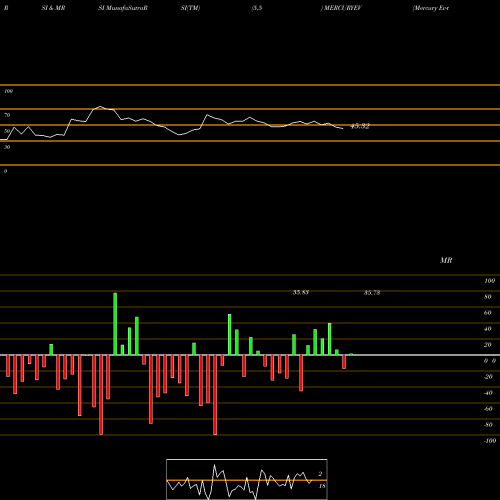Click the -100 label on MR axis
500x500 pixels.
pos(490,441)
